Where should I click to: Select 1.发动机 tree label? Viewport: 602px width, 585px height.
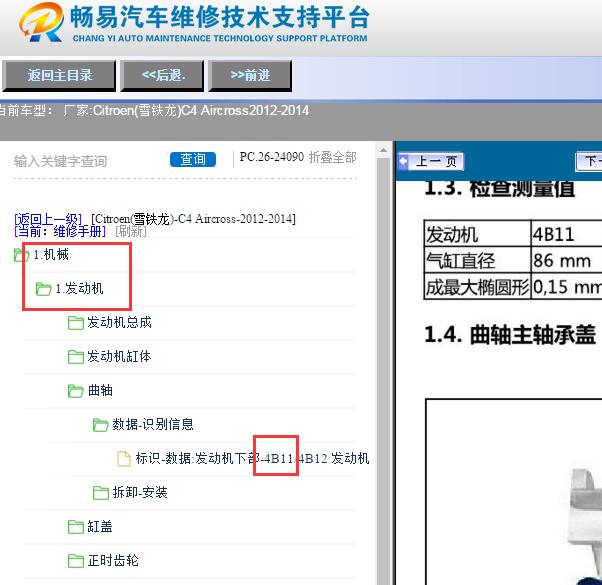tap(79, 288)
